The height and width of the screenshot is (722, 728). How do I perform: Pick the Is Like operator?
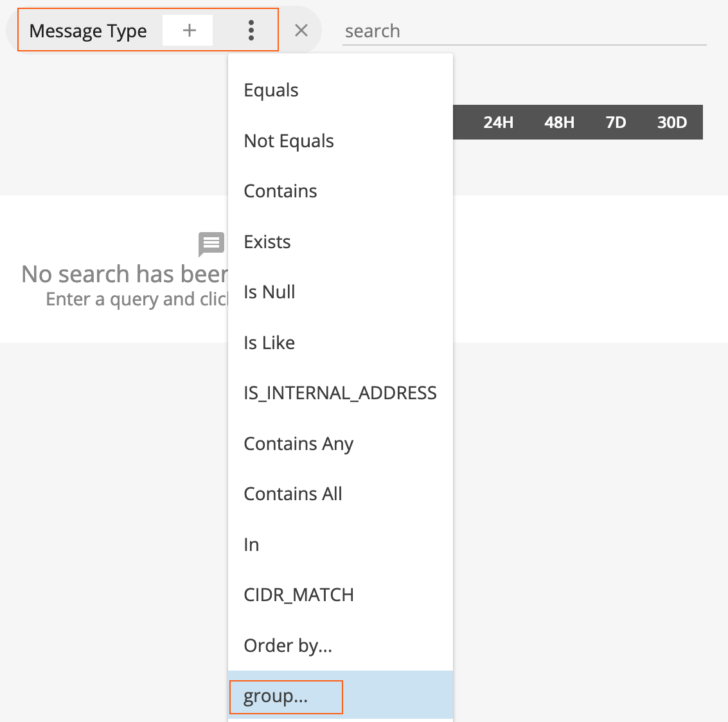[269, 343]
